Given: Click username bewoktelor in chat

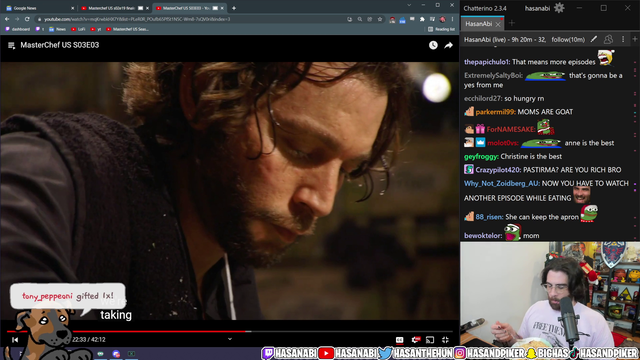Looking at the screenshot, I should point(482,236).
